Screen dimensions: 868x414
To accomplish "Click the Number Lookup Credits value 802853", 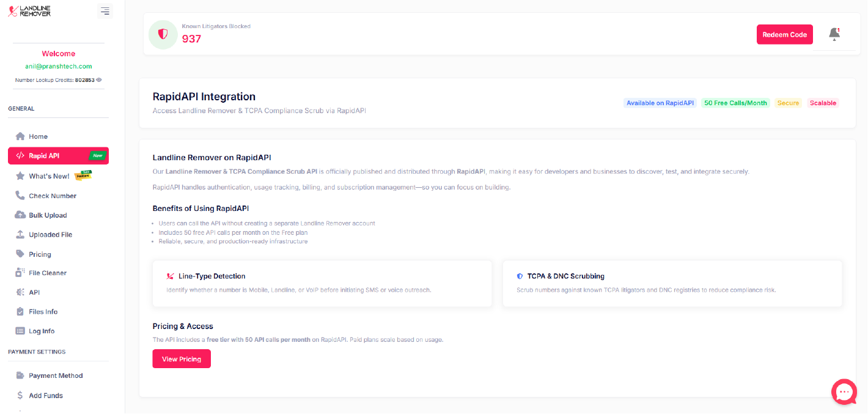I will point(84,80).
